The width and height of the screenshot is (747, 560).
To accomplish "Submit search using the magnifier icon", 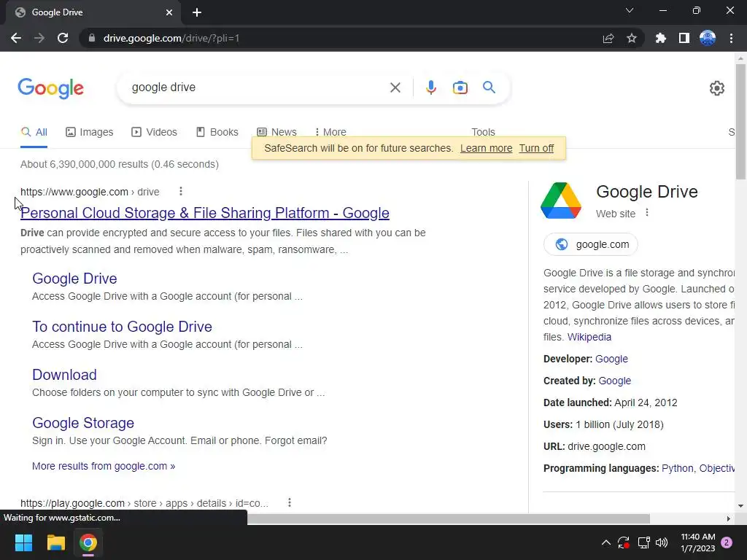I will (x=489, y=87).
